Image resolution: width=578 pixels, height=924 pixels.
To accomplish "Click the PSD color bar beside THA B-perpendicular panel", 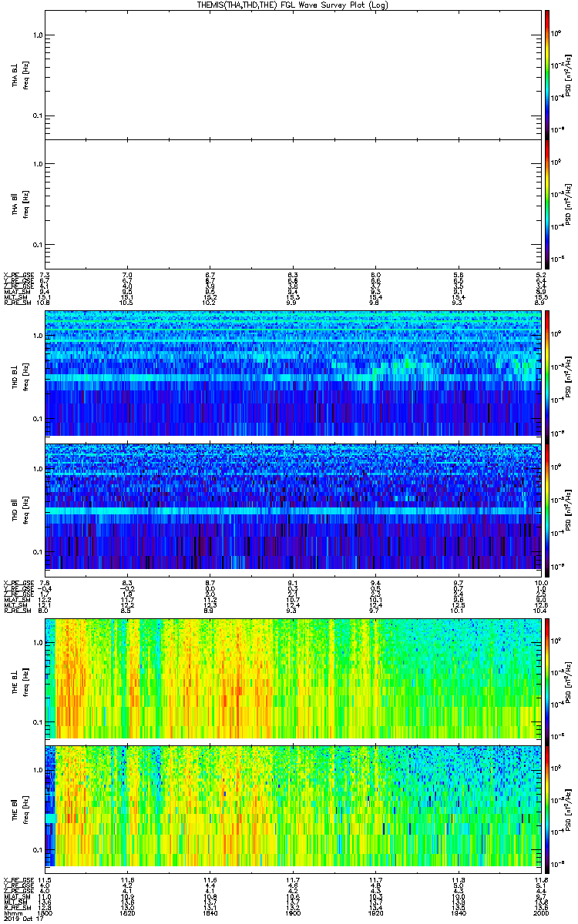I will coord(547,75).
